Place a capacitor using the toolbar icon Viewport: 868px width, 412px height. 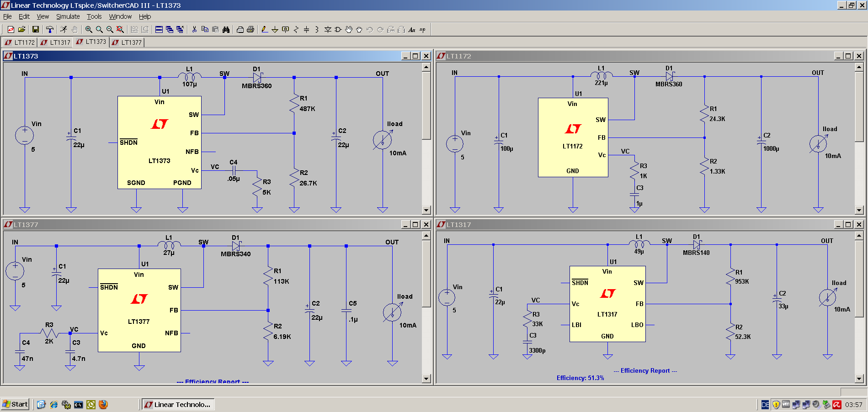pyautogui.click(x=306, y=29)
